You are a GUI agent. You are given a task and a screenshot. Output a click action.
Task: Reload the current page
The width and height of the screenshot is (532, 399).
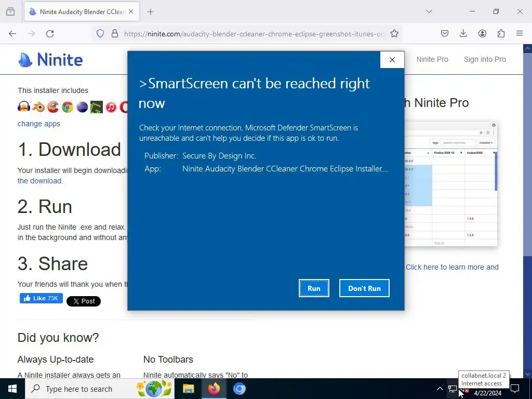(50, 33)
